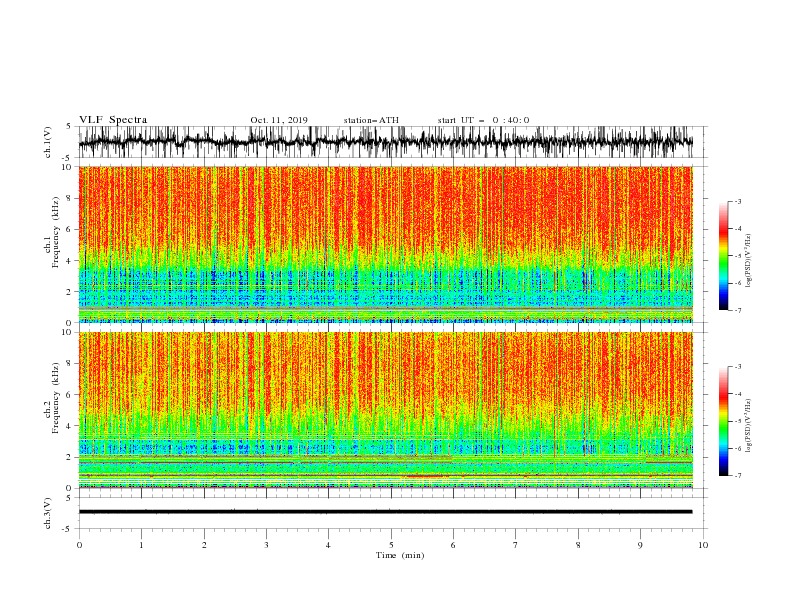This screenshot has width=792, height=612.
Task: Click the "6" tick on the time axis
Action: coord(453,545)
